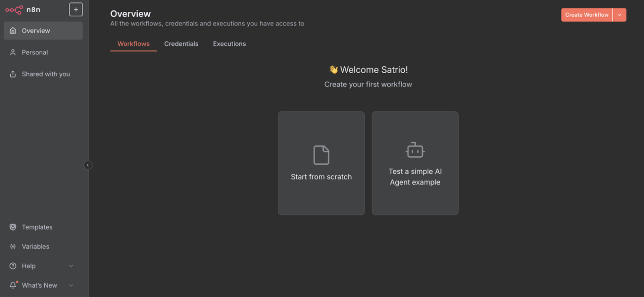Screen dimensions: 644x297
Task: Open the What's New label
Action: tap(39, 285)
